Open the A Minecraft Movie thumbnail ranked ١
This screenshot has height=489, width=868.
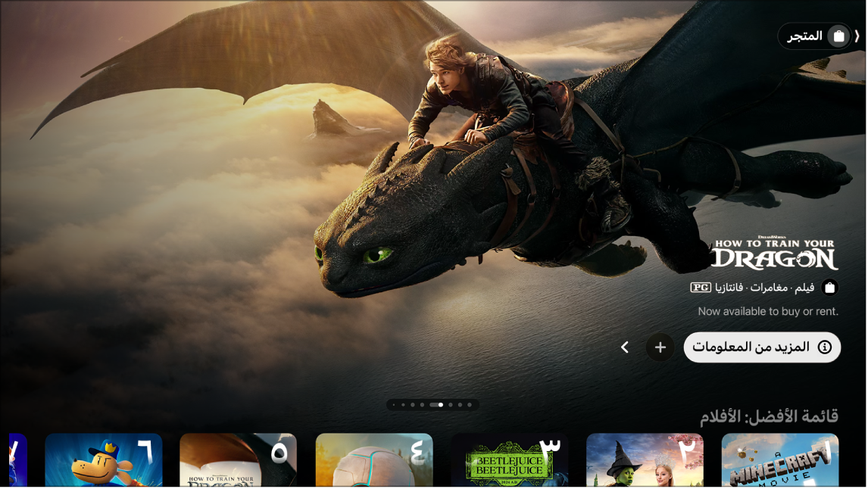click(x=779, y=460)
